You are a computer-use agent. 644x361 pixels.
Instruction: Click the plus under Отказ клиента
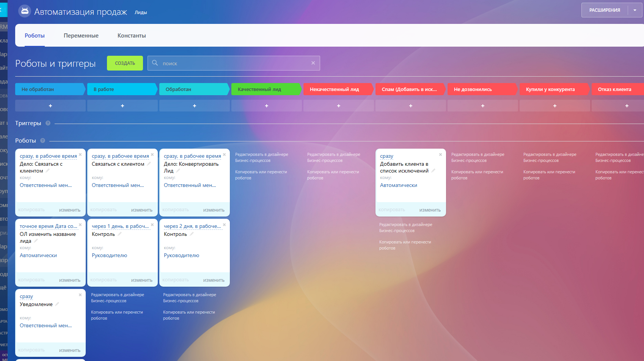pyautogui.click(x=627, y=106)
